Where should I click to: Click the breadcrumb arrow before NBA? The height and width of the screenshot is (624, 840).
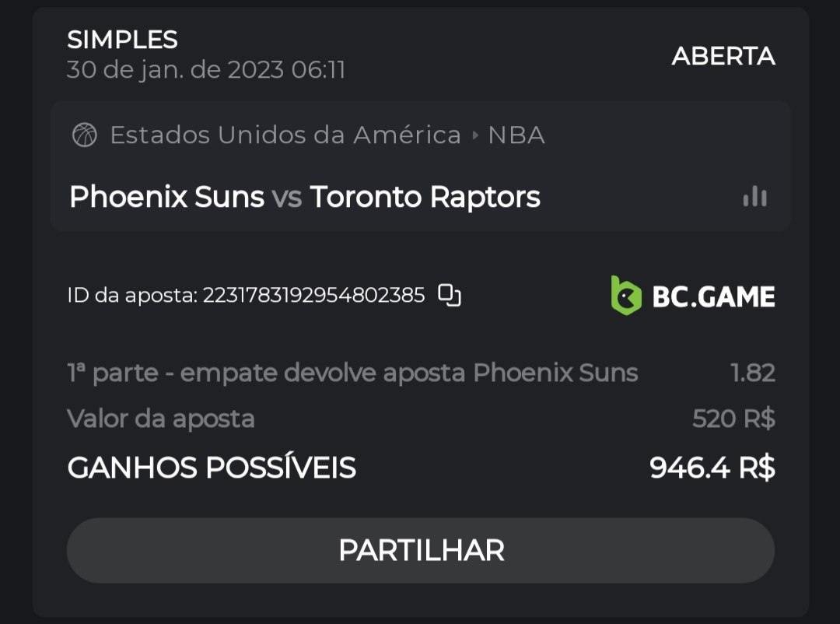(x=475, y=136)
